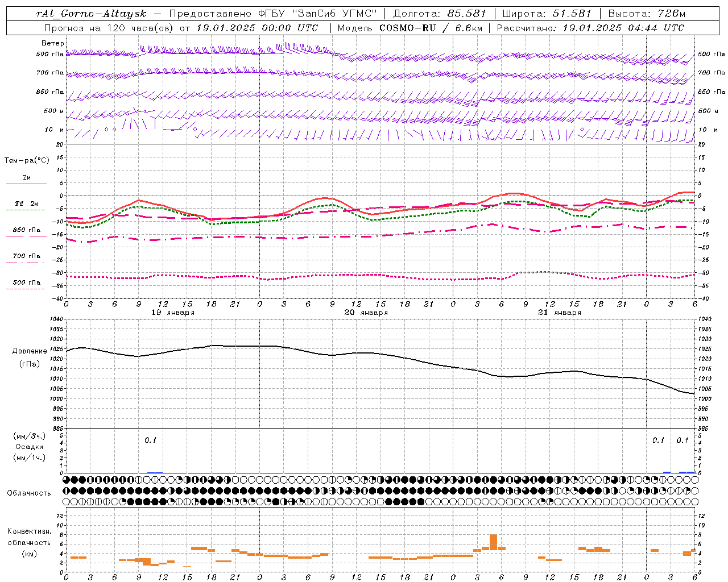This screenshot has height=582, width=728.
Task: Click the 20 января date label
Action: coord(366,313)
